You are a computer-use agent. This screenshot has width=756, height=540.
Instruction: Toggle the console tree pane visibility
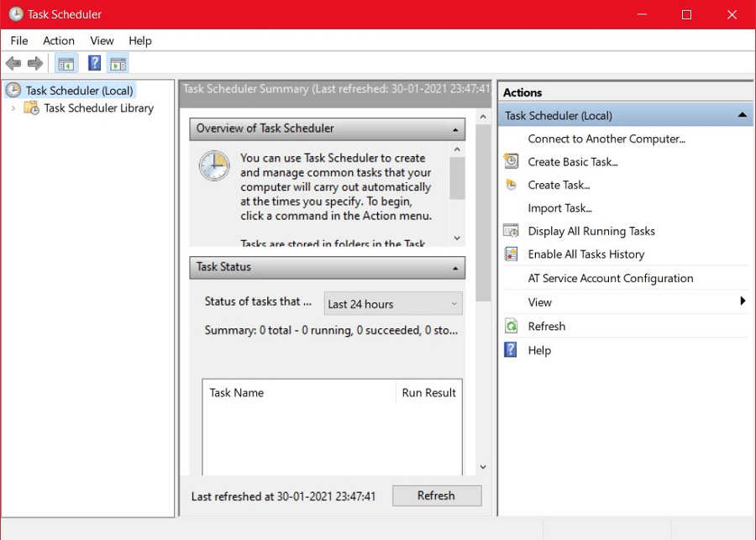[x=66, y=63]
